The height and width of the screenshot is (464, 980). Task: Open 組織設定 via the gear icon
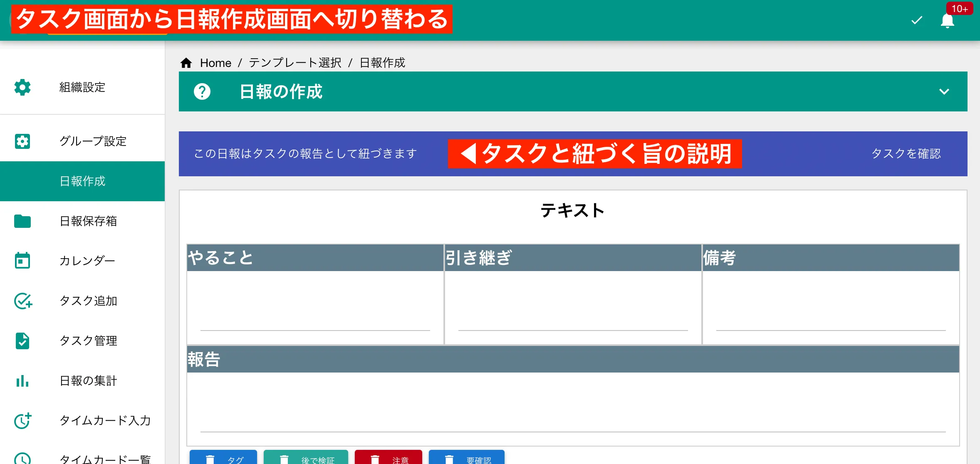coord(22,87)
